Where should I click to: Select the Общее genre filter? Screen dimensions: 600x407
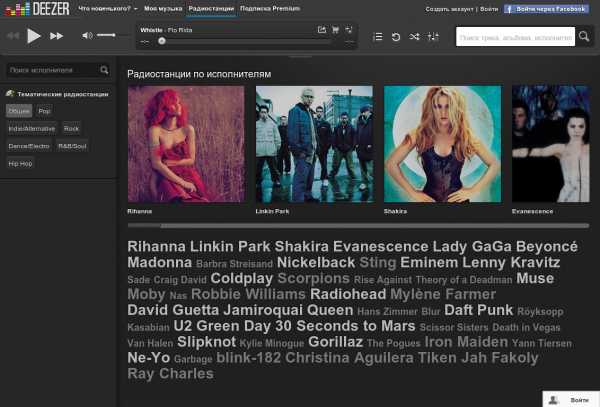(19, 111)
